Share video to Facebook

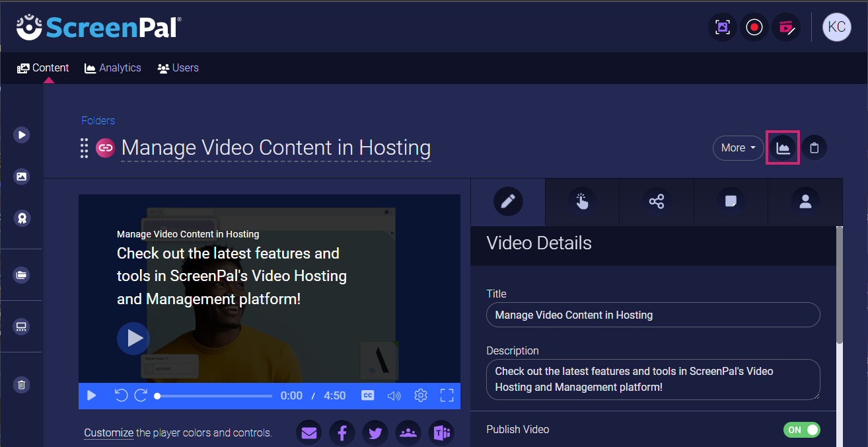tap(342, 433)
